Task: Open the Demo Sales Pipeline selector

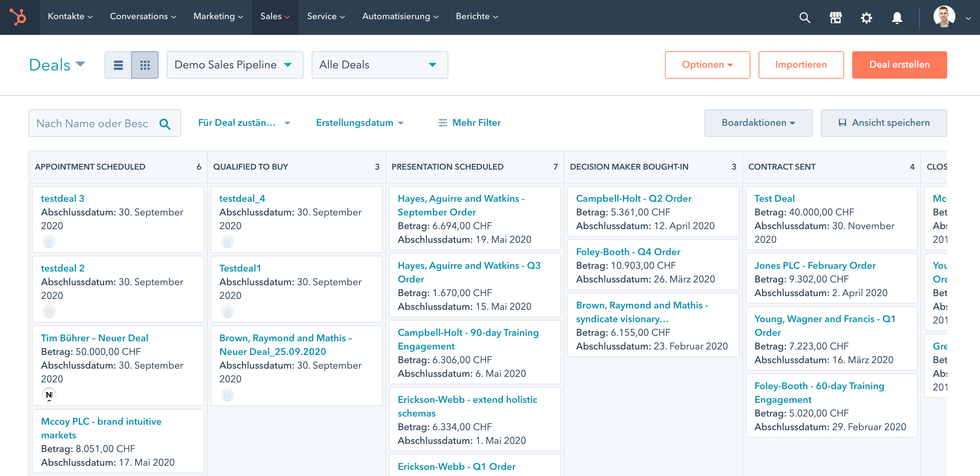Action: click(235, 65)
